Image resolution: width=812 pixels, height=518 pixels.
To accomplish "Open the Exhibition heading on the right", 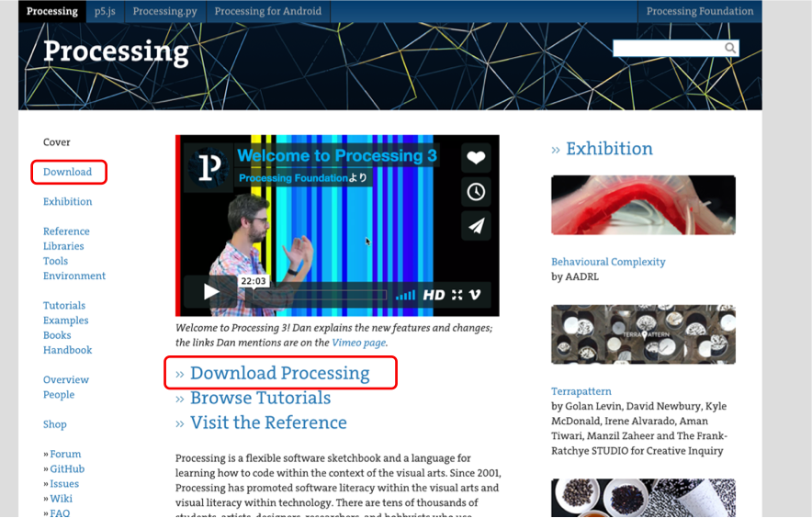I will pyautogui.click(x=609, y=149).
